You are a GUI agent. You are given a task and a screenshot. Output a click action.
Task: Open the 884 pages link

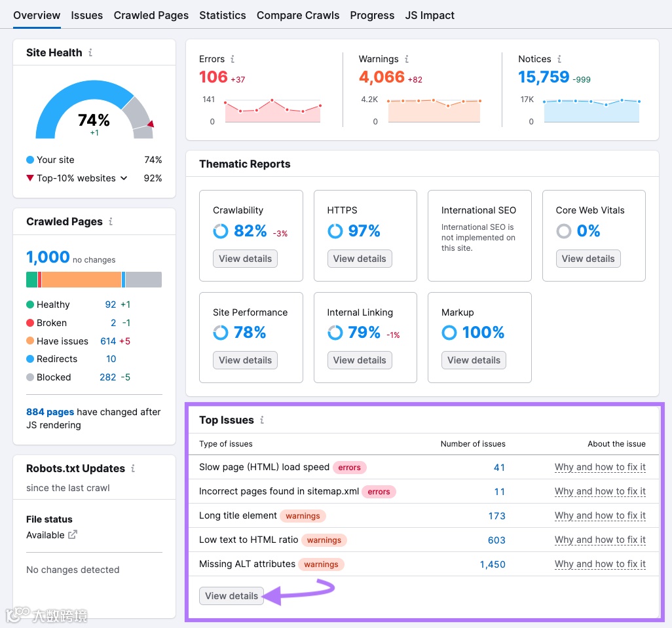coord(50,412)
